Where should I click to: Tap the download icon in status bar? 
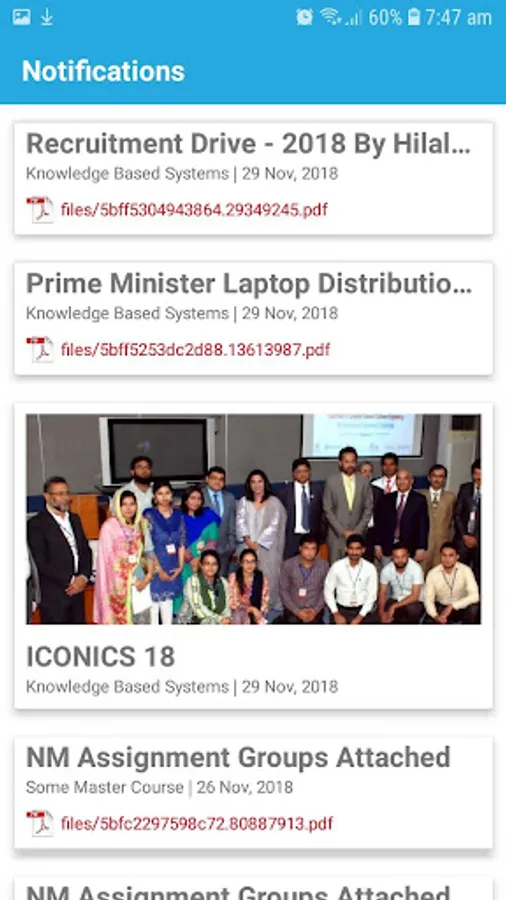tap(47, 17)
